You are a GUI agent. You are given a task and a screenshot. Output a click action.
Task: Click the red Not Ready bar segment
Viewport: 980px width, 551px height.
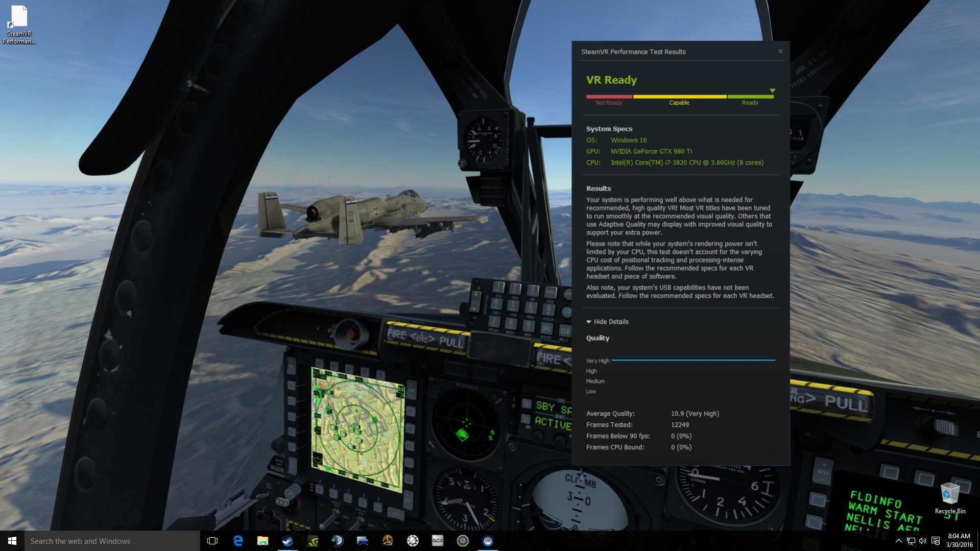pyautogui.click(x=609, y=96)
